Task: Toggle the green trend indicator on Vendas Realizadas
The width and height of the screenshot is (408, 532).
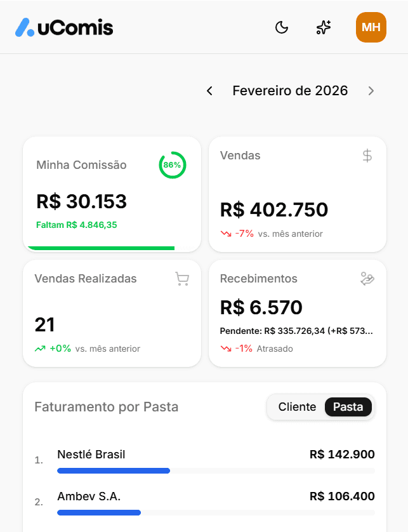Action: point(39,349)
